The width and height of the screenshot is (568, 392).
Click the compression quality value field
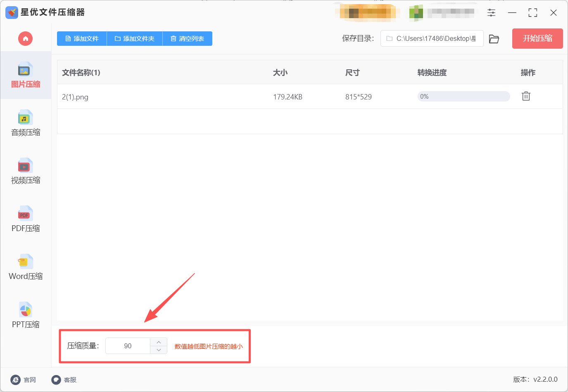coord(128,346)
